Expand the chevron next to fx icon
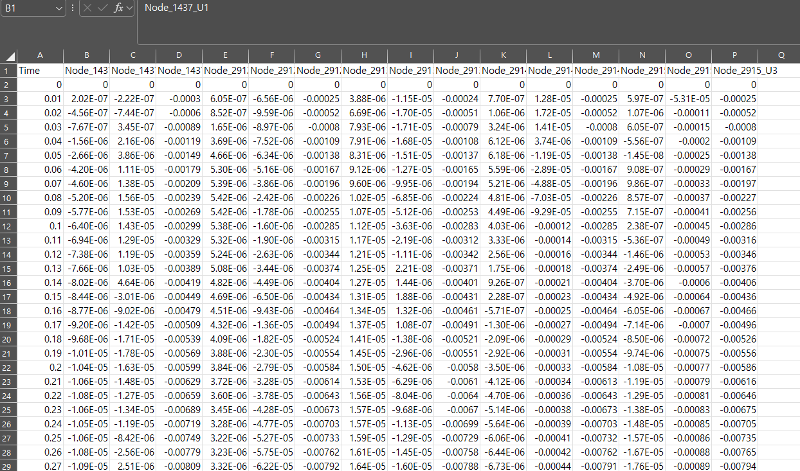 (129, 8)
